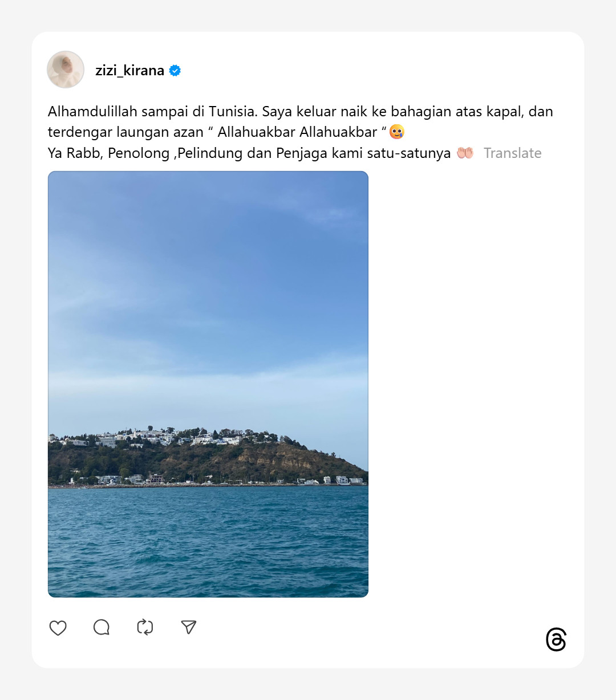This screenshot has width=616, height=700.
Task: Share the post via paper plane icon
Action: [x=189, y=627]
